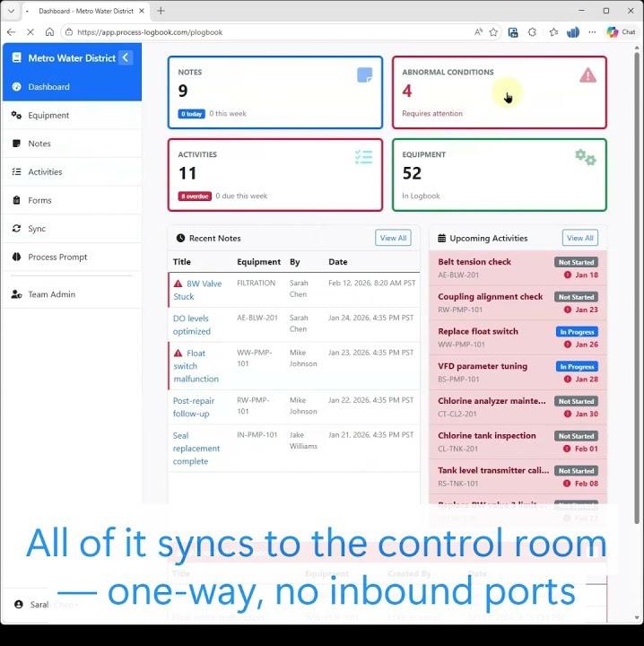Screen dimensions: 644x646
Task: Add page to favorites star
Action: (x=493, y=32)
